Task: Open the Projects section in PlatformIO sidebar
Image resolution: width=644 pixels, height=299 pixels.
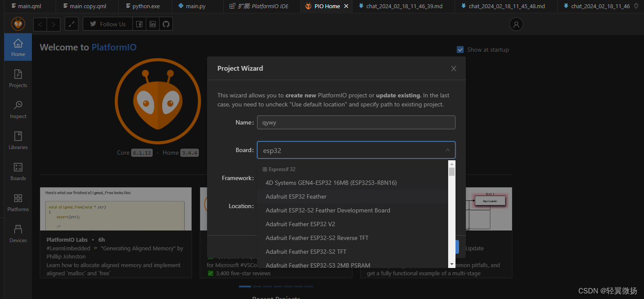Action: 18,78
